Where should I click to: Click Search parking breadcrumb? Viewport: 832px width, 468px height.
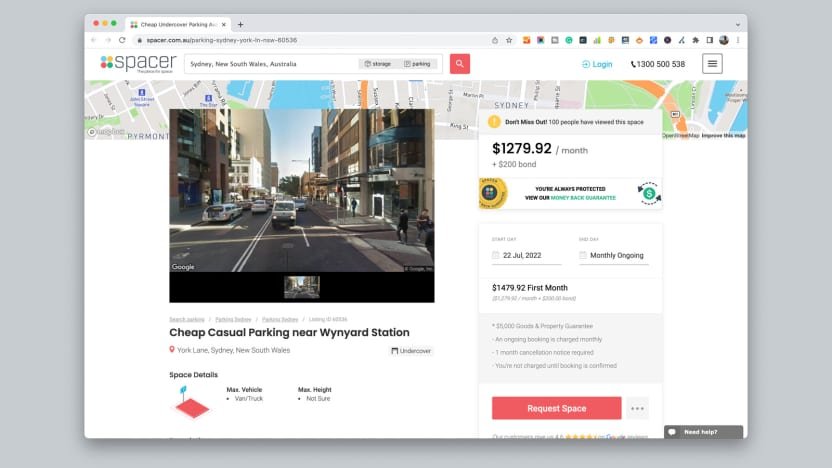coord(187,319)
